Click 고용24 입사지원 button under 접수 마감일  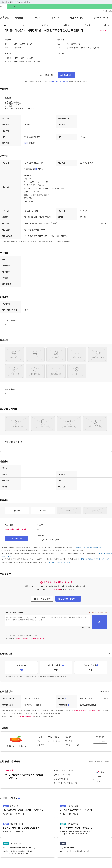16,538
